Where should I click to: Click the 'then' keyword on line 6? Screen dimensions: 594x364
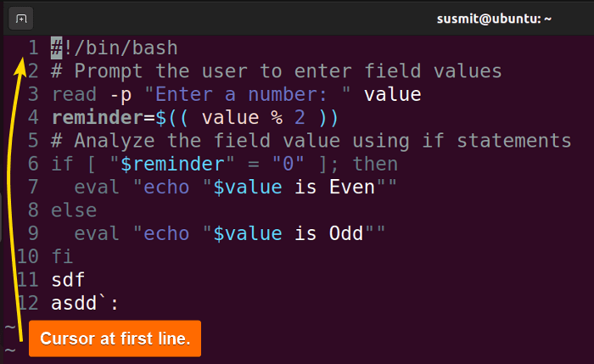(x=375, y=164)
